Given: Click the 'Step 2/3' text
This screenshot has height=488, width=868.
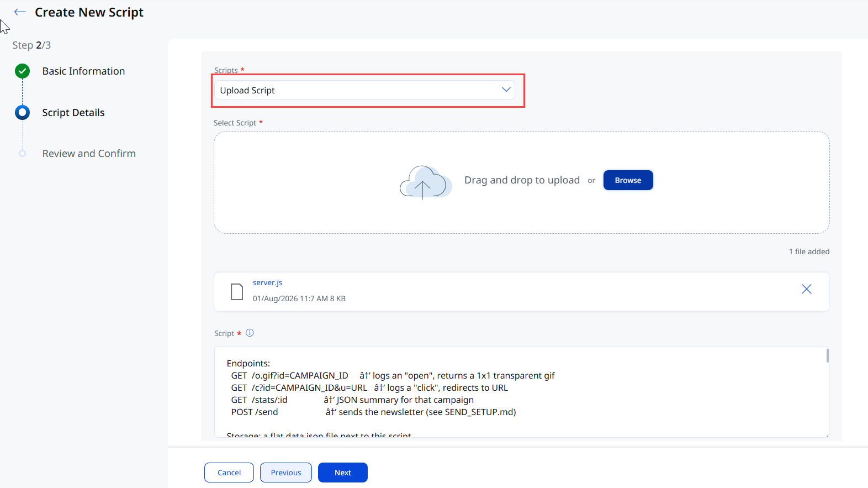Looking at the screenshot, I should [x=31, y=45].
